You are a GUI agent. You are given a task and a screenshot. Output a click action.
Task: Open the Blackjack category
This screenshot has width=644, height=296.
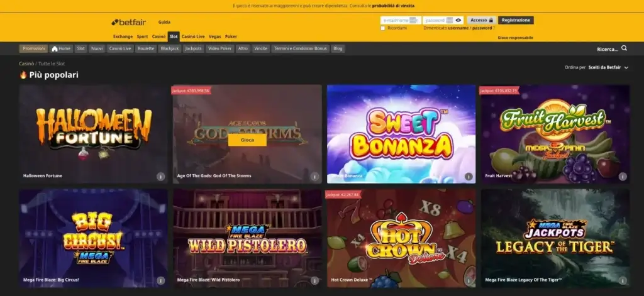point(170,48)
